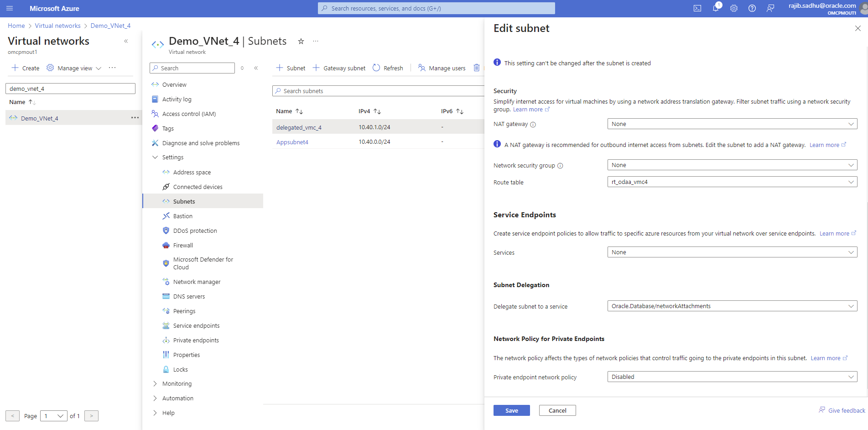Click the NAT gateway info icon
868x430 pixels.
pyautogui.click(x=534, y=124)
